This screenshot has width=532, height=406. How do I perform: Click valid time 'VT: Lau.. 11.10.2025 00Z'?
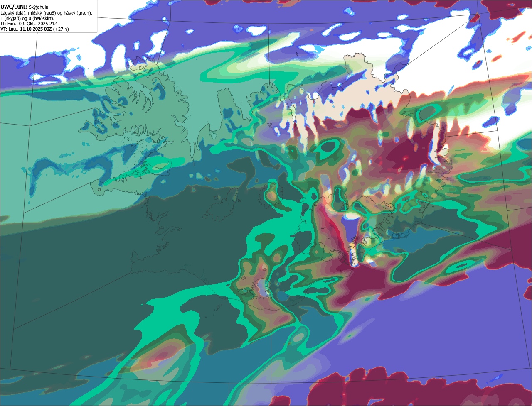coord(26,29)
